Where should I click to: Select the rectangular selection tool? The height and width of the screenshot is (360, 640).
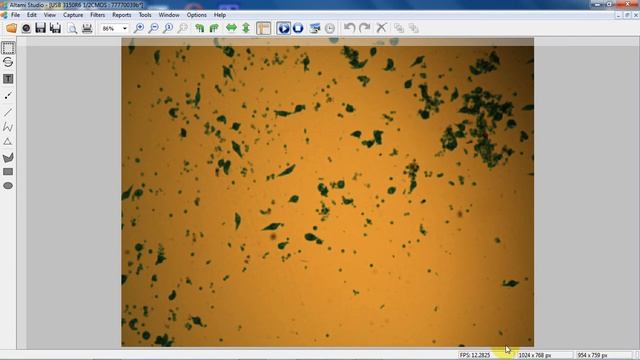[8, 48]
